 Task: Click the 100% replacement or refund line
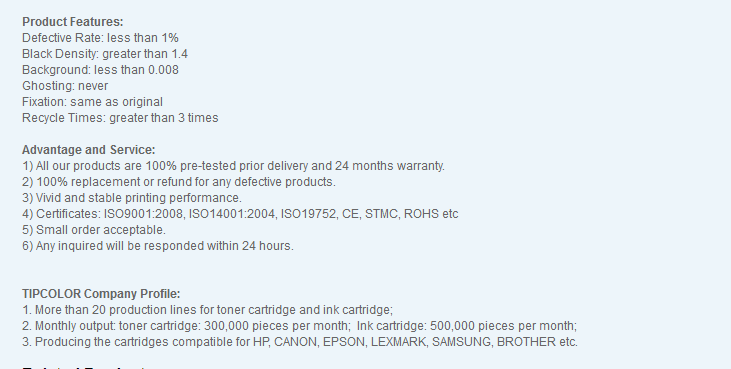point(179,182)
